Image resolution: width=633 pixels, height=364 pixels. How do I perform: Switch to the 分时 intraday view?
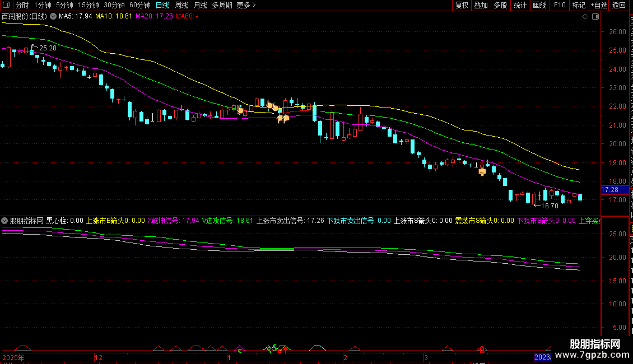(22, 5)
